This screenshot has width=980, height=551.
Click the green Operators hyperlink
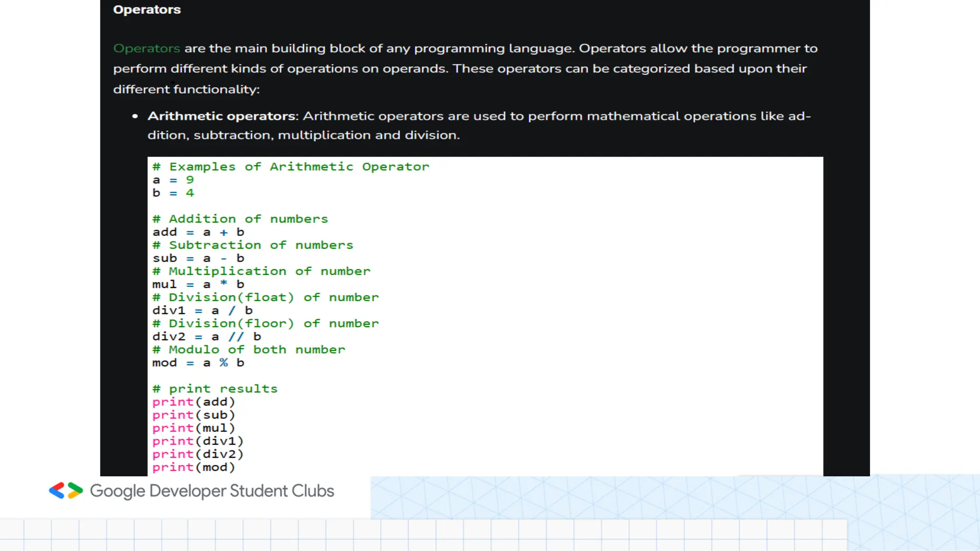[146, 48]
